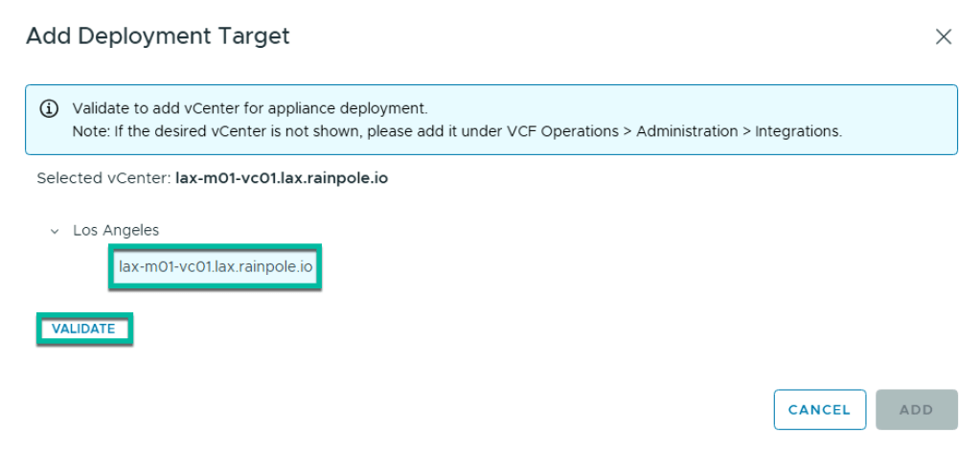Click the "Selected vCenter:" label
980x456 pixels.
point(103,179)
